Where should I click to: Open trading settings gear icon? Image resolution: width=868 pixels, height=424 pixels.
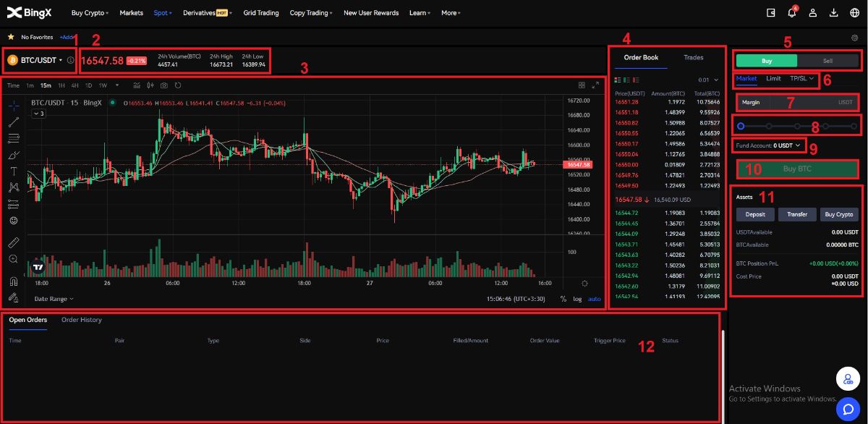[x=855, y=37]
